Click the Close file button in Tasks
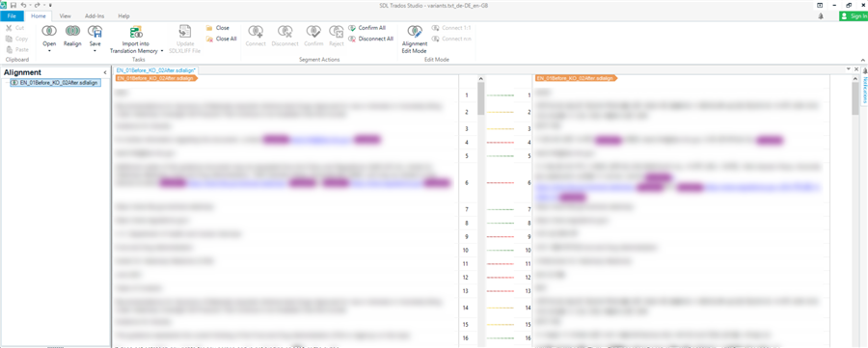The height and width of the screenshot is (348, 868). click(x=218, y=28)
